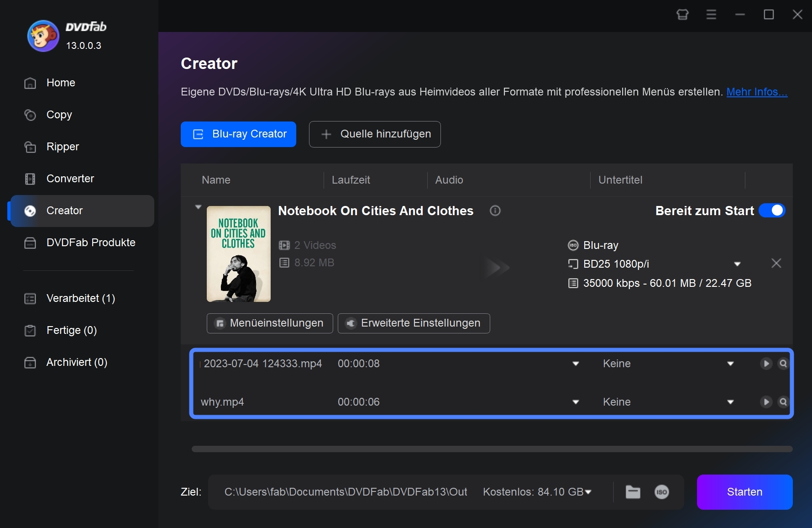Viewport: 812px width, 528px height.
Task: Click the 2 Videos label
Action: [315, 245]
